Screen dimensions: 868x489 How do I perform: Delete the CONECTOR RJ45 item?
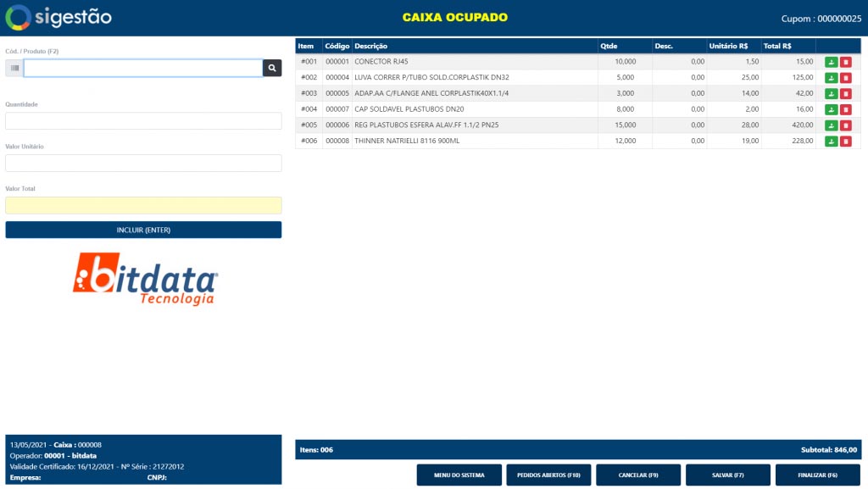click(845, 62)
